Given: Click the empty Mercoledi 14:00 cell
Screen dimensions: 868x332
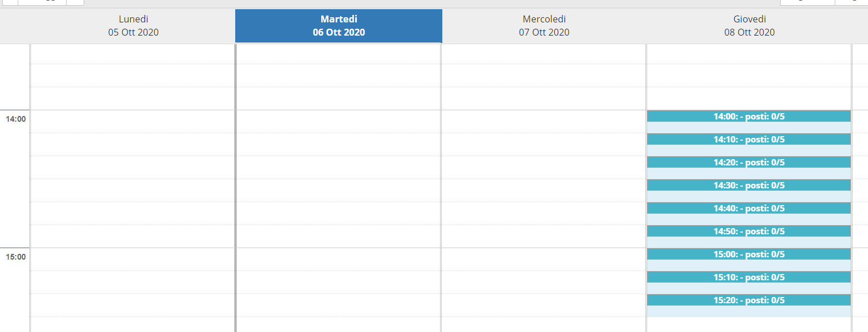Looking at the screenshot, I should pyautogui.click(x=544, y=121).
